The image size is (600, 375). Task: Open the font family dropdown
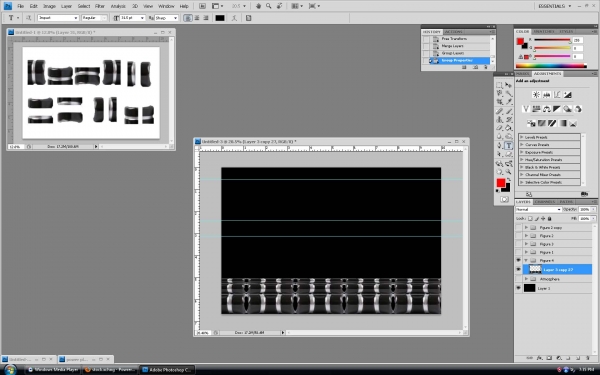pyautogui.click(x=76, y=18)
